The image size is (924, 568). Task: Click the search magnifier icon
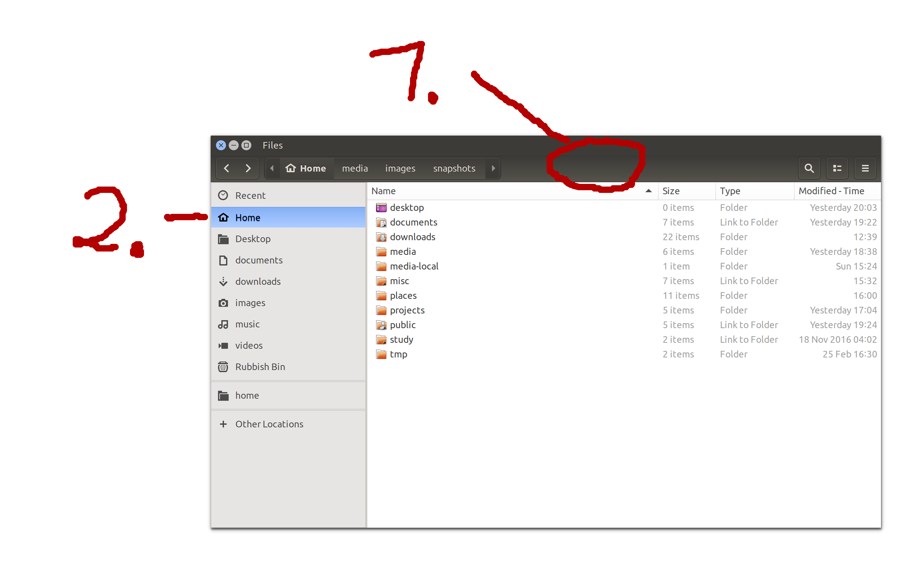pyautogui.click(x=809, y=168)
